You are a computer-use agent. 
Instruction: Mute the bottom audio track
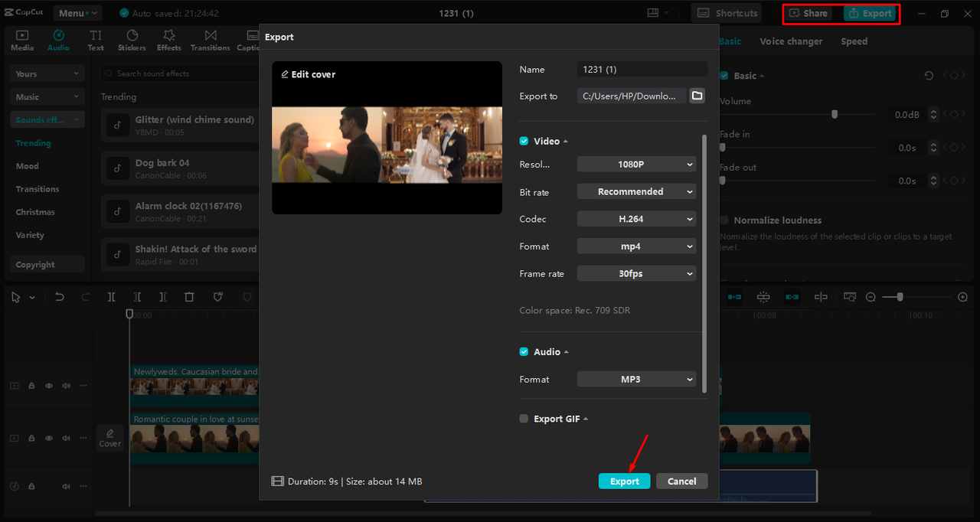[x=66, y=486]
